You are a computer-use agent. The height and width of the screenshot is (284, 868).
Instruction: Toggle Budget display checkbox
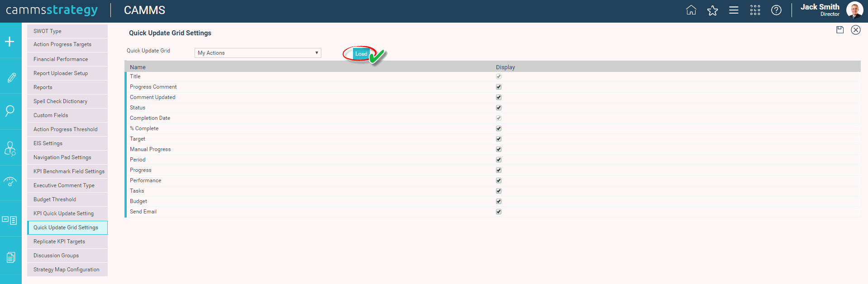point(499,201)
